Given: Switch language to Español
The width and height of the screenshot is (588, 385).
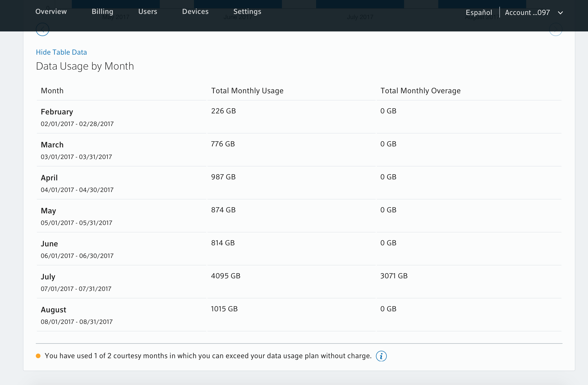Looking at the screenshot, I should coord(479,13).
